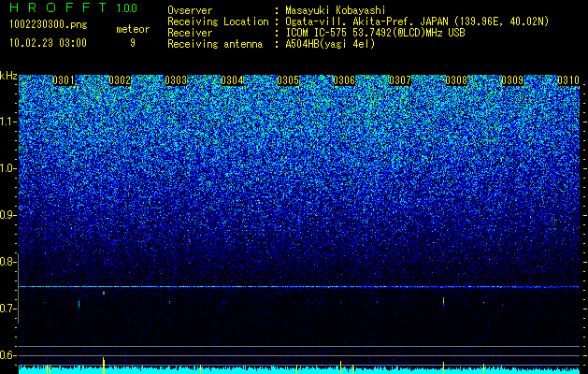Click the 0.7 frequency axis label
The width and height of the screenshot is (588, 374).
click(x=8, y=309)
